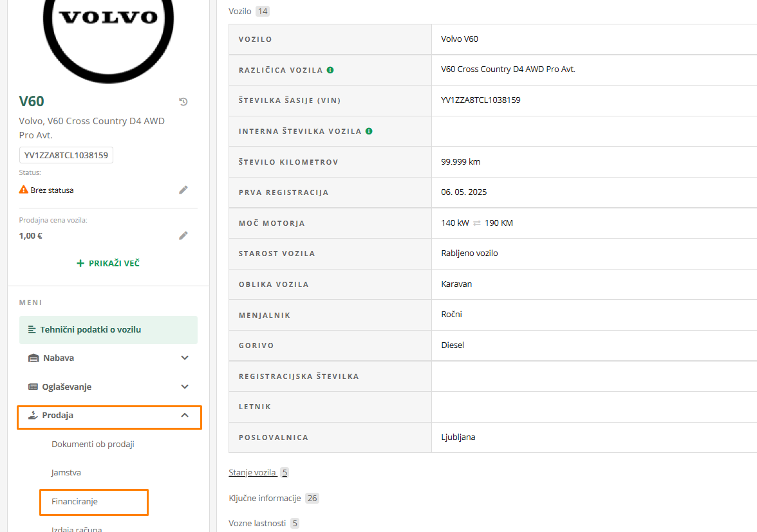
Task: Click the Moč motorja label
Action: point(272,223)
